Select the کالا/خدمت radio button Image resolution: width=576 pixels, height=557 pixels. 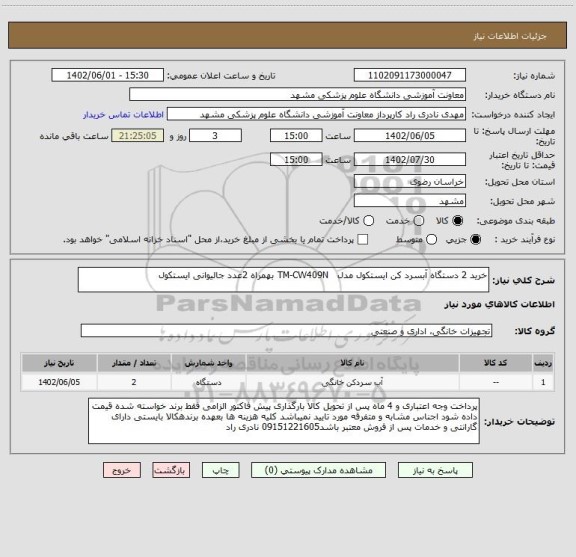368,221
